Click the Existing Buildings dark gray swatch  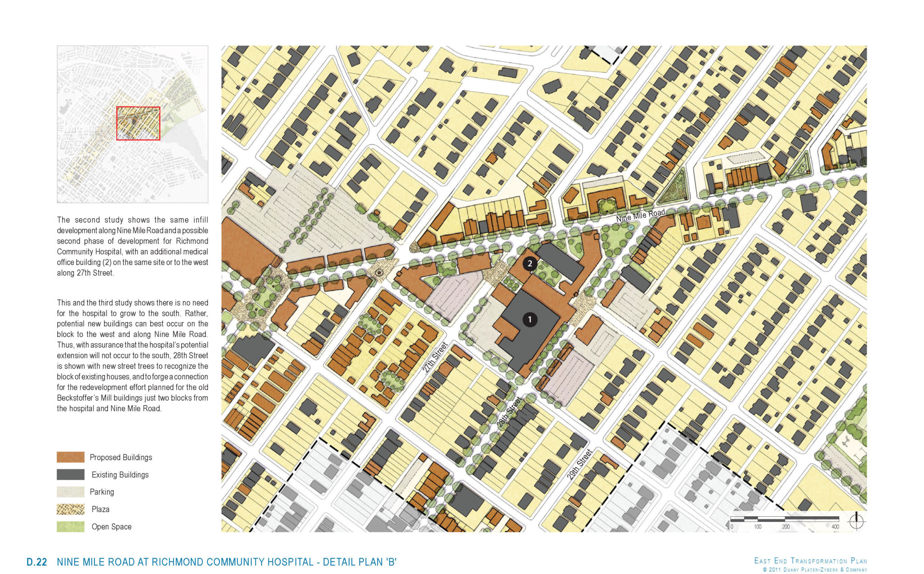[70, 474]
